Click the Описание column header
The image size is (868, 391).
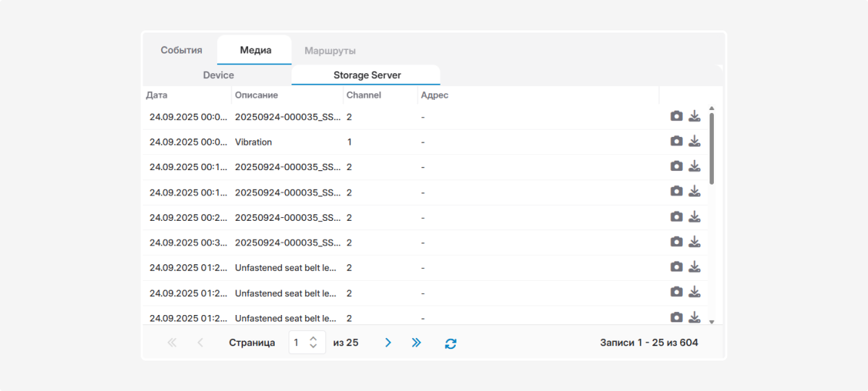coord(256,95)
